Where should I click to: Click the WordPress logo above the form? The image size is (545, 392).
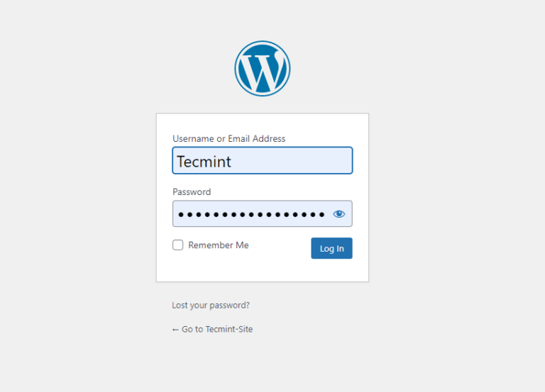coord(263,69)
